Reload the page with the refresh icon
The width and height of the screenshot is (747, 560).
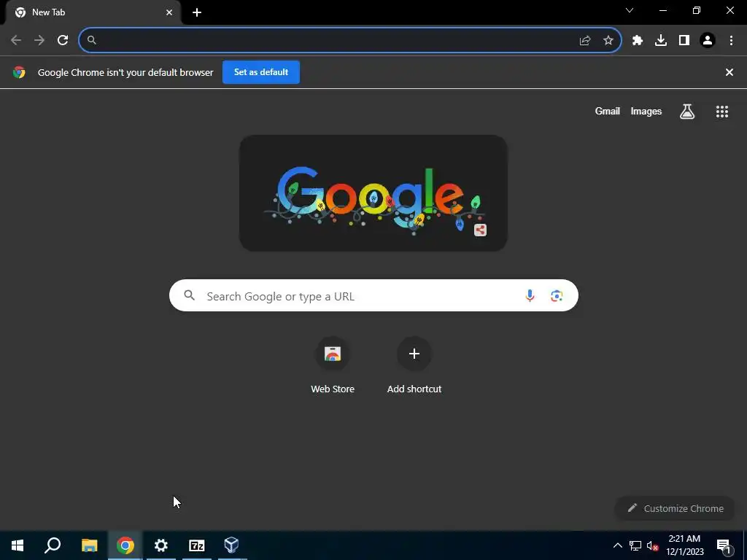point(63,40)
